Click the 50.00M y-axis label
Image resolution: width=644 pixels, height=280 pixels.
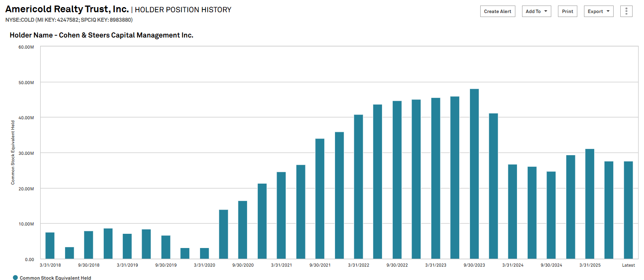click(x=26, y=83)
